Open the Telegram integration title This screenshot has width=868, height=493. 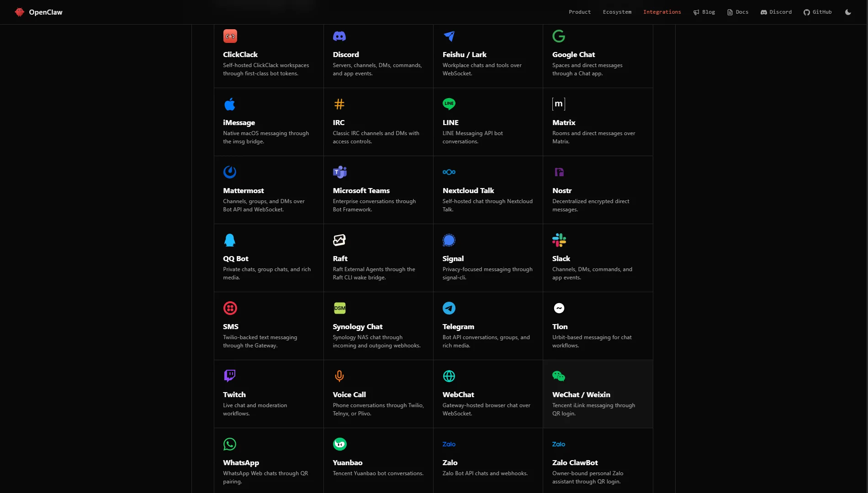(x=458, y=327)
